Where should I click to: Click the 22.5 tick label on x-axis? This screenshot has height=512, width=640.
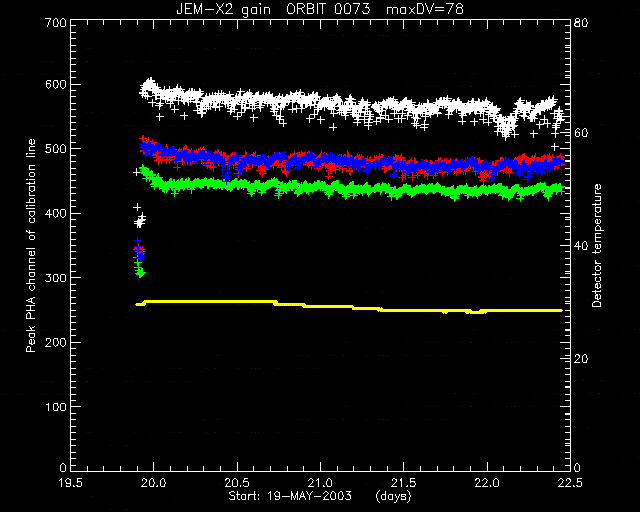click(570, 483)
